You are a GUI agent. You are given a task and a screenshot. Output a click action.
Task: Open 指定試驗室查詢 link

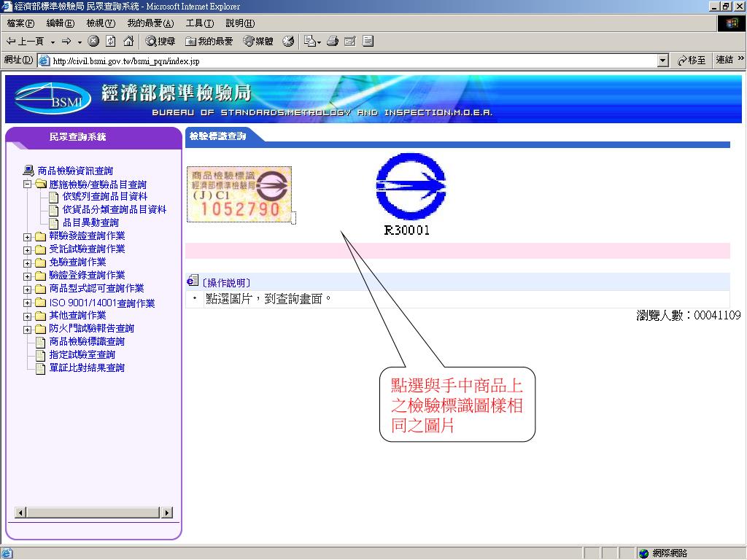point(82,355)
